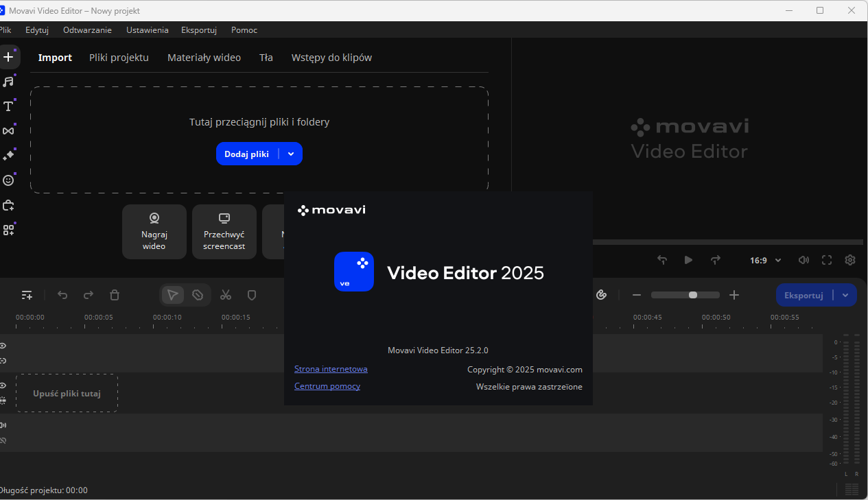Open the more tools squares-plus icon
The width and height of the screenshot is (868, 500).
(8, 230)
